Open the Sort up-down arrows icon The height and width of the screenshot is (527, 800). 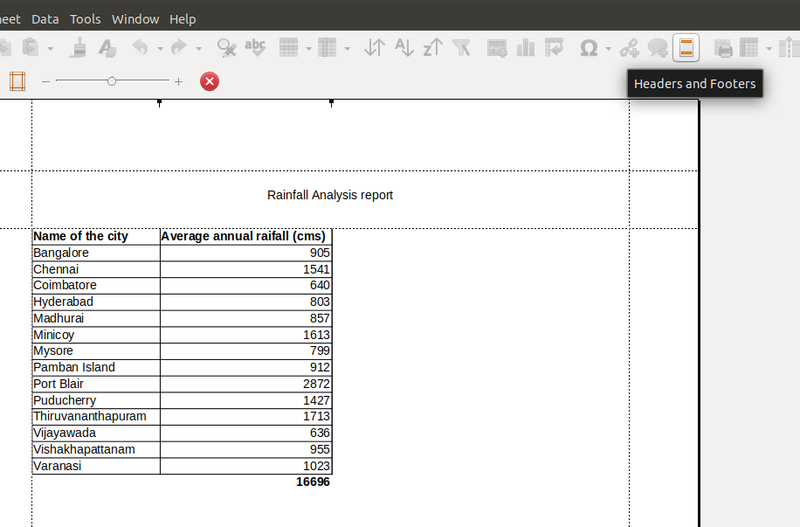coord(374,48)
